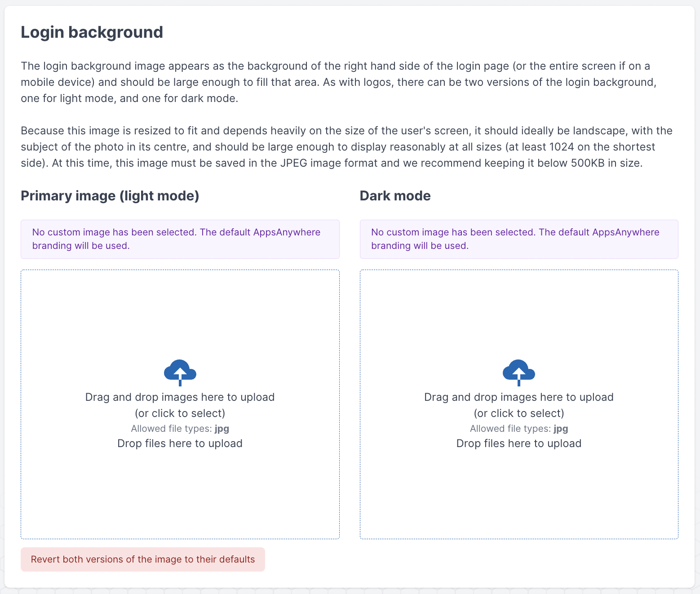
Task: Click 'Allowed file types: jpg' in light mode dropzone
Action: 180,429
